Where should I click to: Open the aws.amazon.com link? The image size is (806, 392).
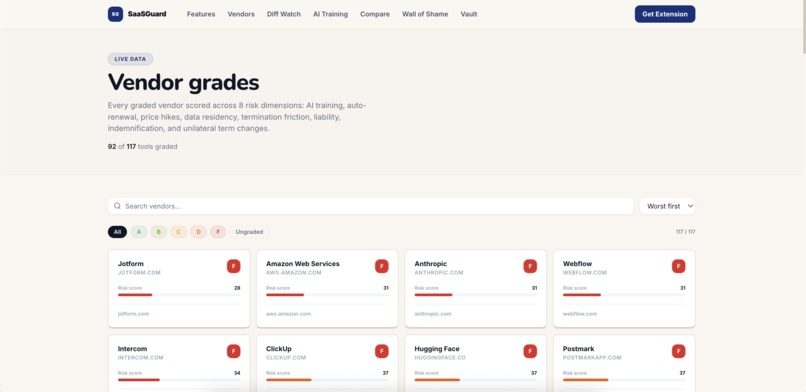click(x=288, y=313)
